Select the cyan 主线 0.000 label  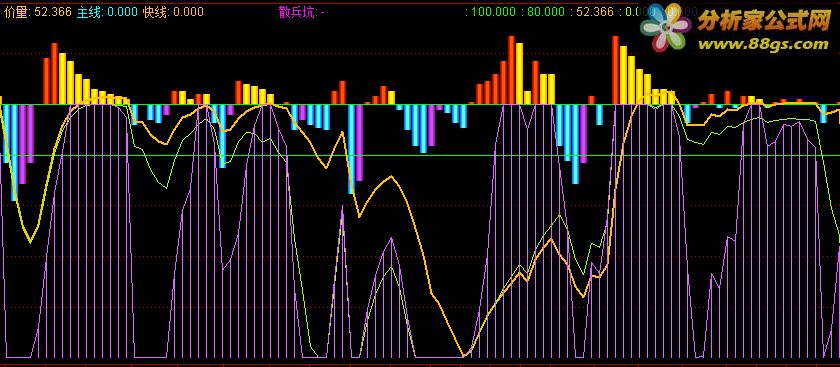(x=107, y=12)
